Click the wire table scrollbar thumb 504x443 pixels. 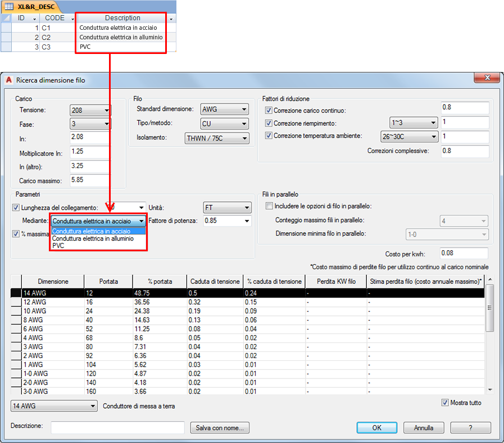coord(490,308)
